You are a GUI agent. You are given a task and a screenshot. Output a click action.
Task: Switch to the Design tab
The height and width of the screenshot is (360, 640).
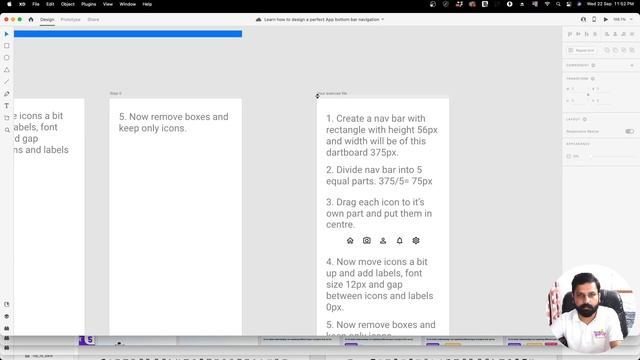[47, 19]
